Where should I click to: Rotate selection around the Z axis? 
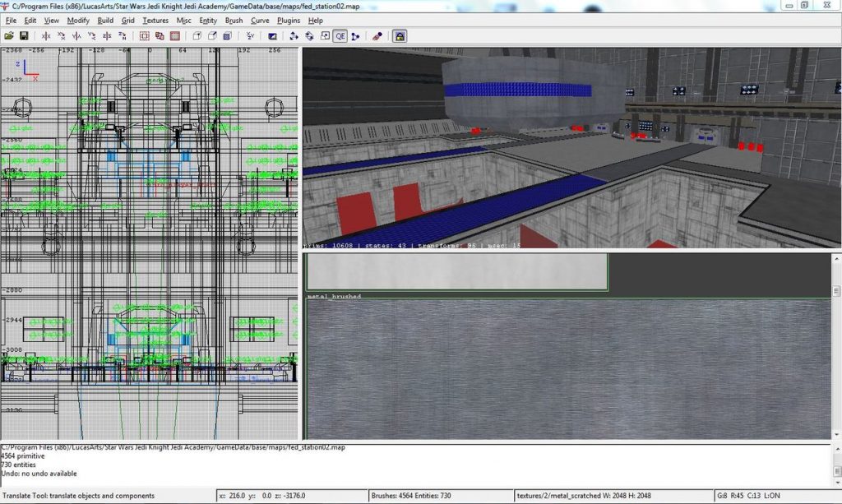point(122,36)
